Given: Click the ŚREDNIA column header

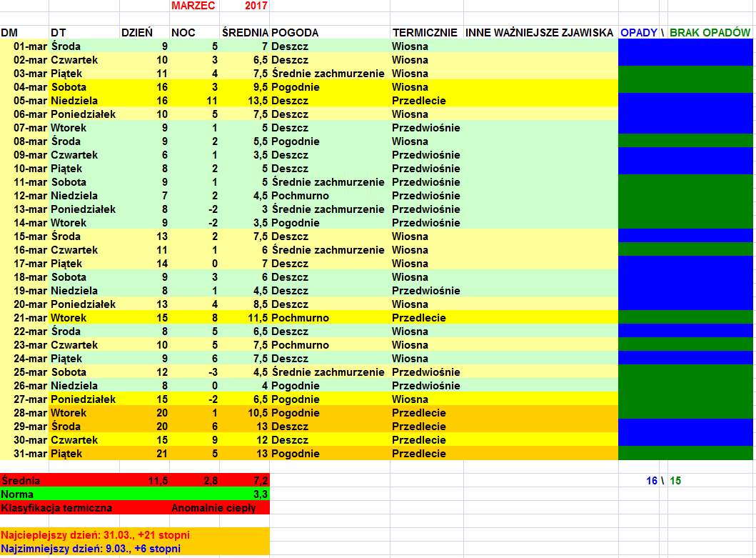Looking at the screenshot, I should [x=245, y=33].
